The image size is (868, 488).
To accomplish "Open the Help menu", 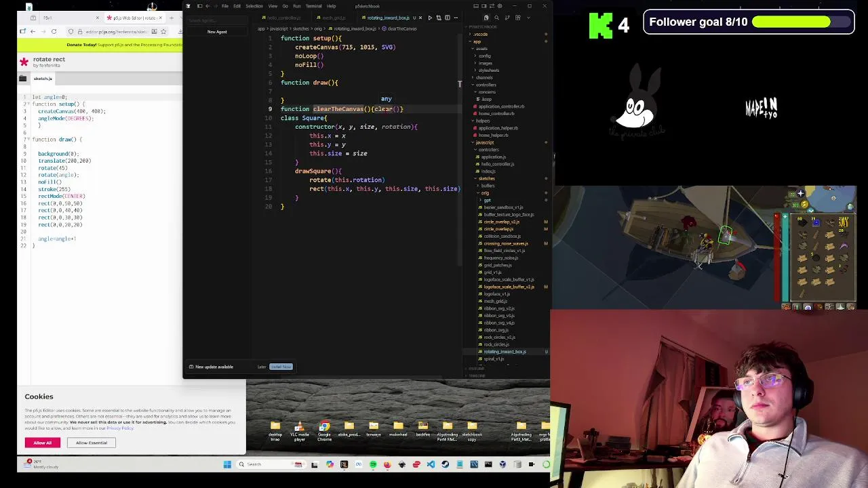I will click(331, 6).
